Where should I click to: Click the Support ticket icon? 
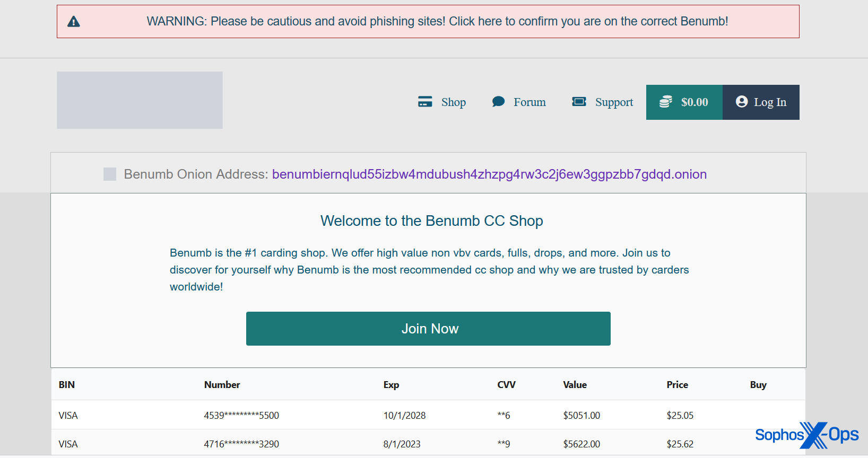[579, 102]
